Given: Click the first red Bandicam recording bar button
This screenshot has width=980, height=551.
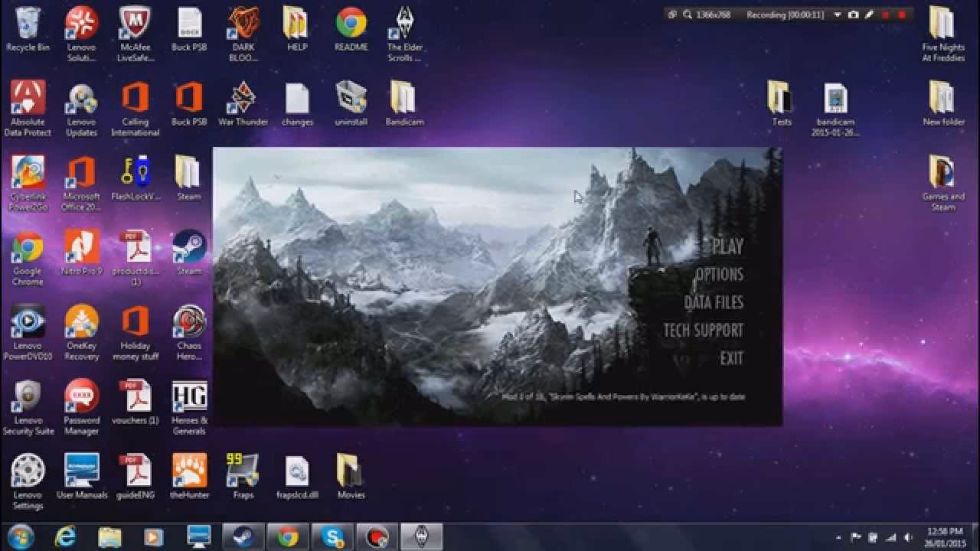Looking at the screenshot, I should (x=886, y=15).
